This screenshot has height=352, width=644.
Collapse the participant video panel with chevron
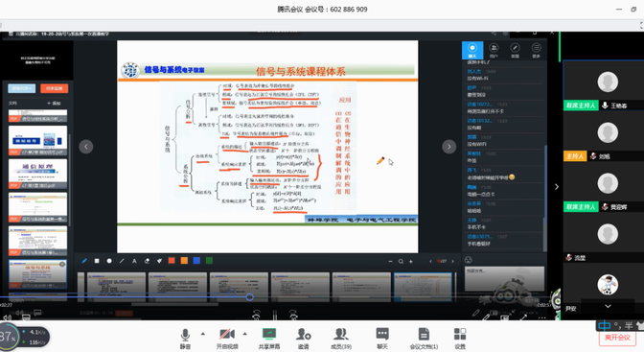click(x=557, y=187)
